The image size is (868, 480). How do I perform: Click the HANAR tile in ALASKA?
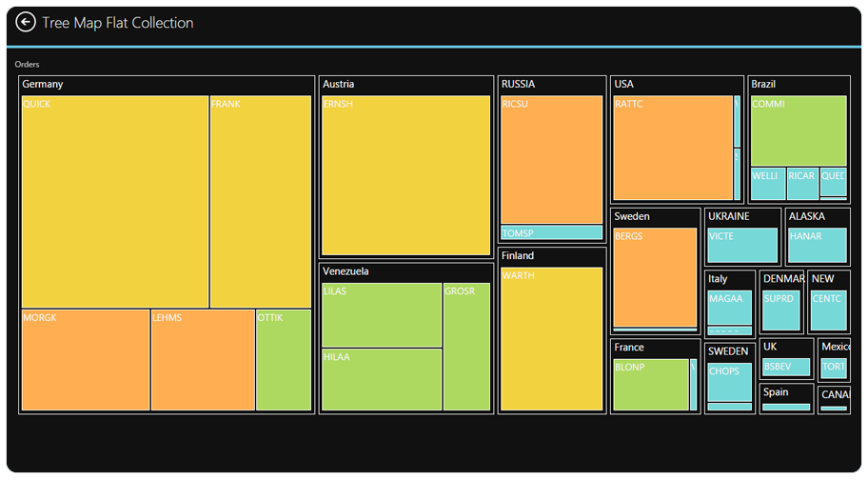pyautogui.click(x=818, y=246)
